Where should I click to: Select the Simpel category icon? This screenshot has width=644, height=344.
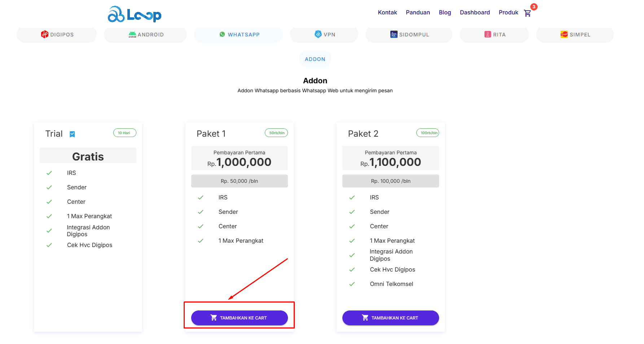[x=564, y=35]
